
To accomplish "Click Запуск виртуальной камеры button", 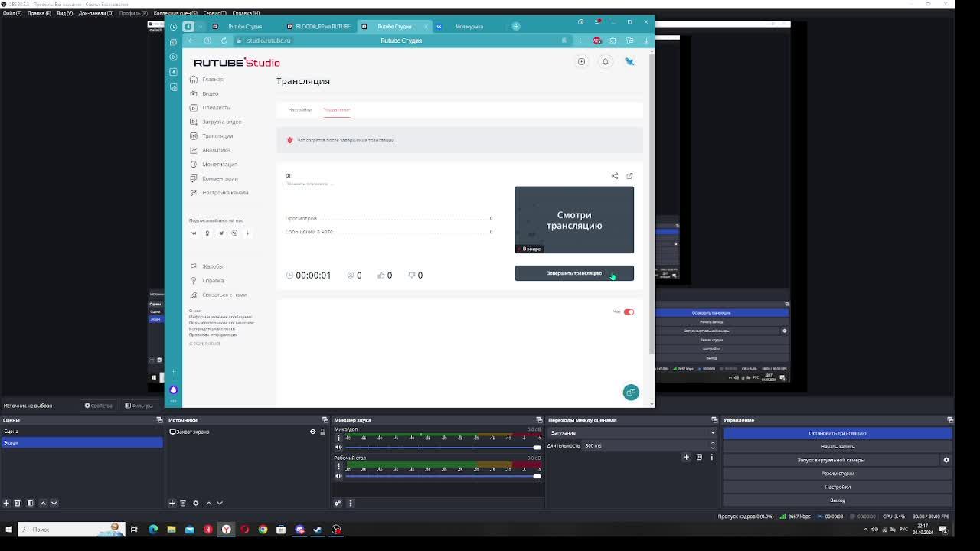I will [831, 460].
